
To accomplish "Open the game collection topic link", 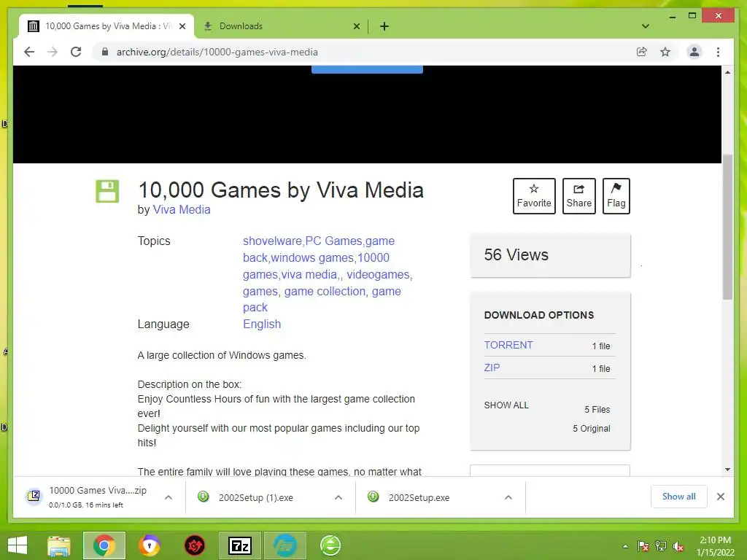I will click(x=325, y=292).
